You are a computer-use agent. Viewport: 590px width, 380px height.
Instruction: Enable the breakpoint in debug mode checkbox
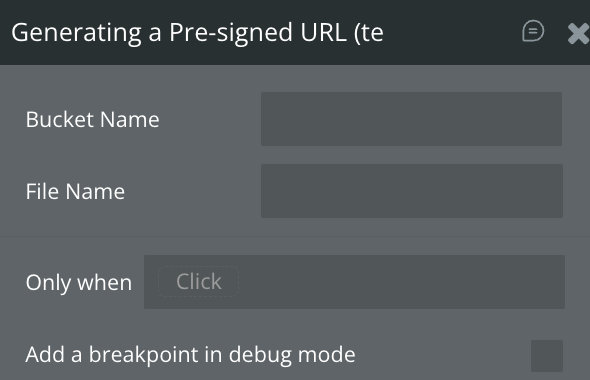point(547,356)
